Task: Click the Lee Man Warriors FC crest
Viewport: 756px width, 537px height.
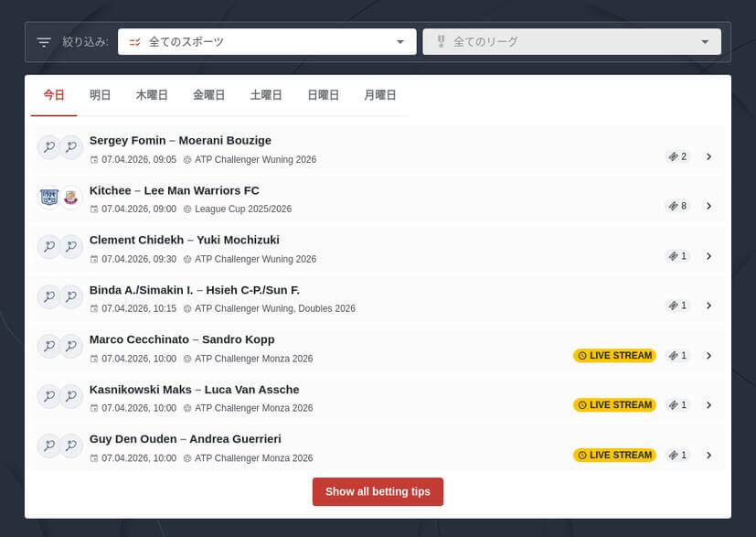Action: 71,197
